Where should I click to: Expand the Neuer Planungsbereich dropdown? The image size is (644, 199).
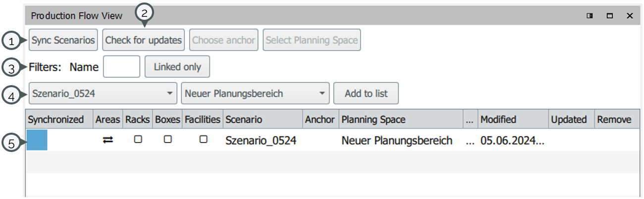tap(255, 93)
